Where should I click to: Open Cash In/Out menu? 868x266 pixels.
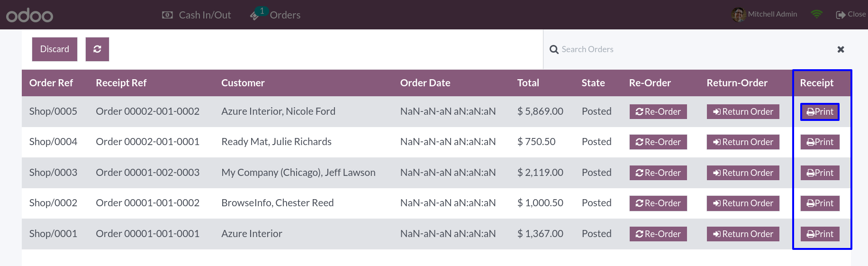tap(197, 15)
